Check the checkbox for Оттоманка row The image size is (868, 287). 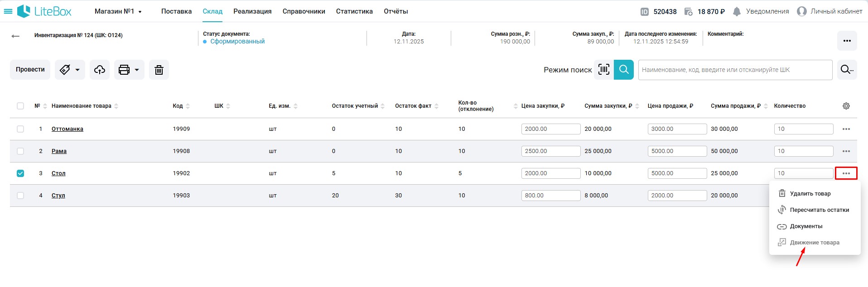point(20,129)
